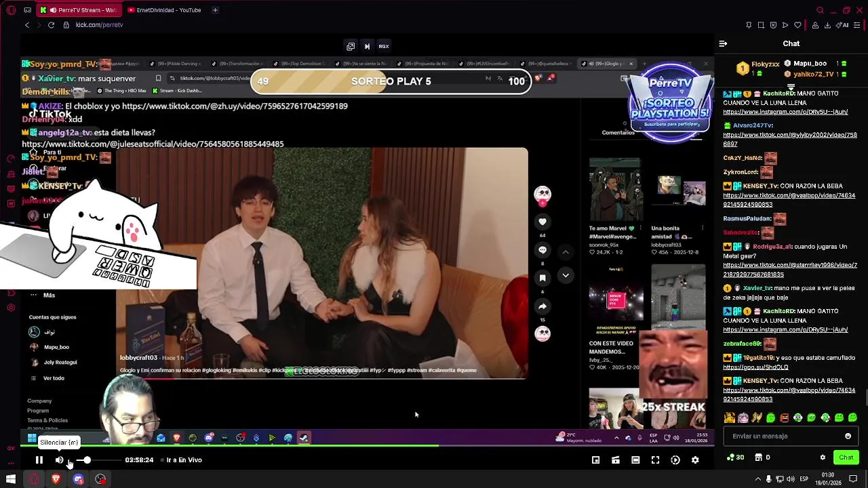Detach video with the pop-out icon

(x=351, y=46)
